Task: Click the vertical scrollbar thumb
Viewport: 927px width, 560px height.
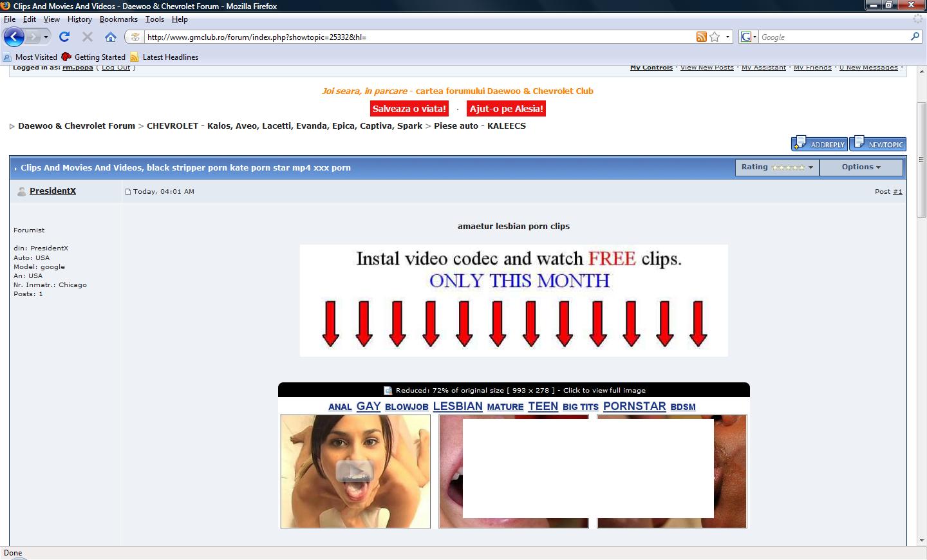Action: point(921,160)
